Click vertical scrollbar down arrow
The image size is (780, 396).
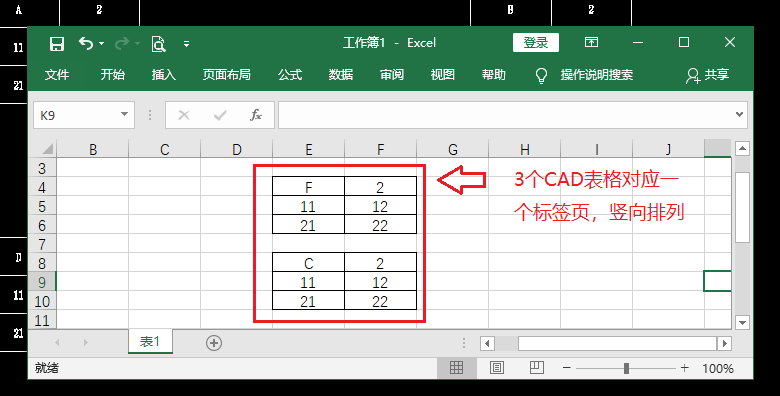pyautogui.click(x=742, y=322)
